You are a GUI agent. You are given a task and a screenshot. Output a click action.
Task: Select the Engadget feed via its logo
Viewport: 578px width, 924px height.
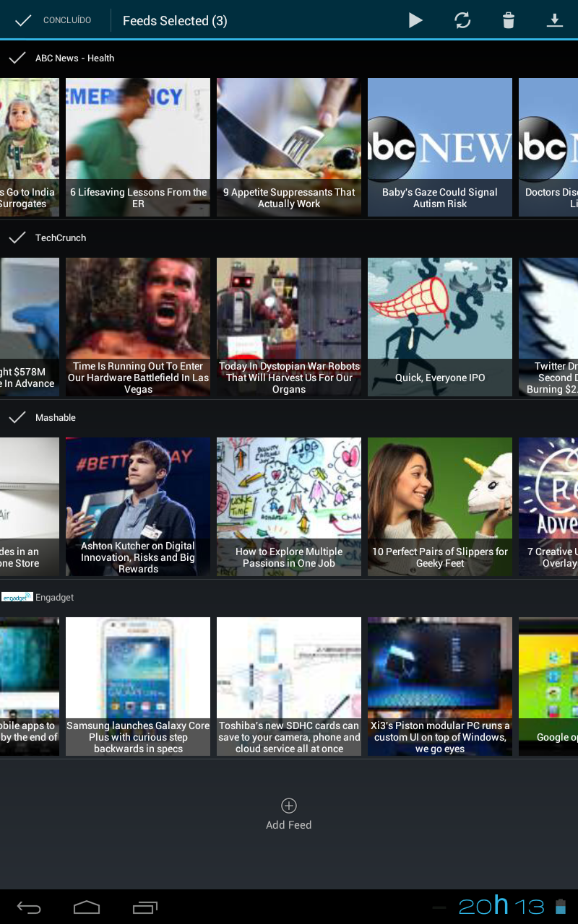pos(17,597)
